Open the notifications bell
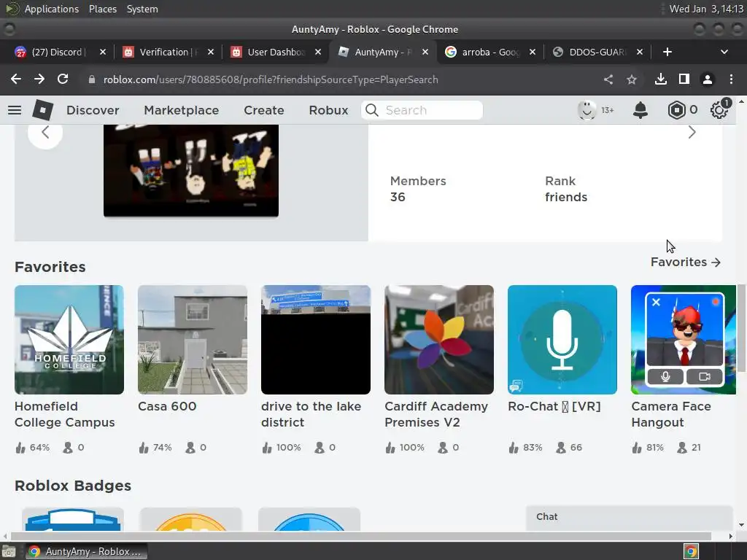The width and height of the screenshot is (747, 560). tap(640, 110)
